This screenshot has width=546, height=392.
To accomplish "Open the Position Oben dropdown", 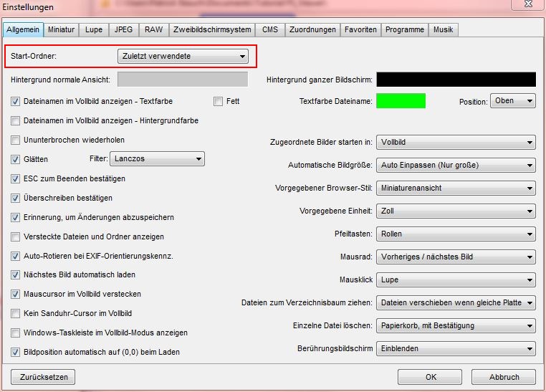I will pos(513,101).
